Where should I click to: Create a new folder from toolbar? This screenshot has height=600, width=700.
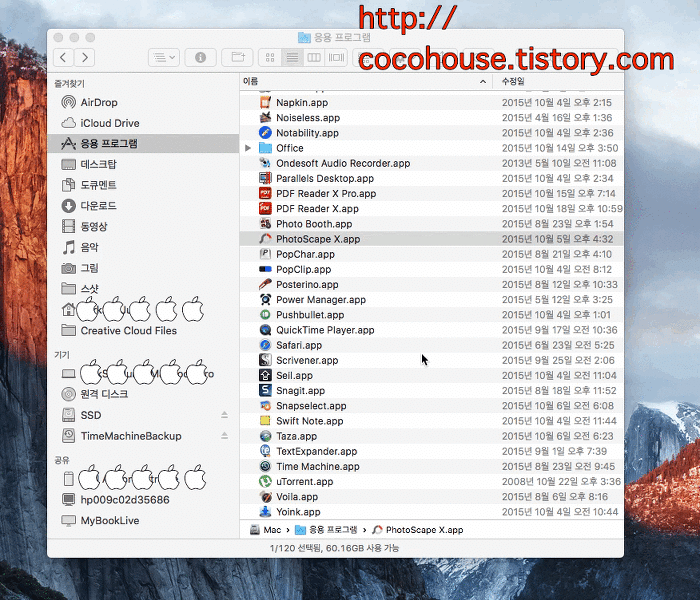238,57
